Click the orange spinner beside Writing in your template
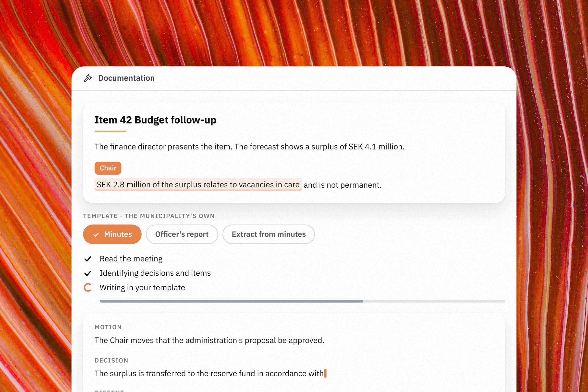Screen dimensions: 588x392 tap(87, 287)
